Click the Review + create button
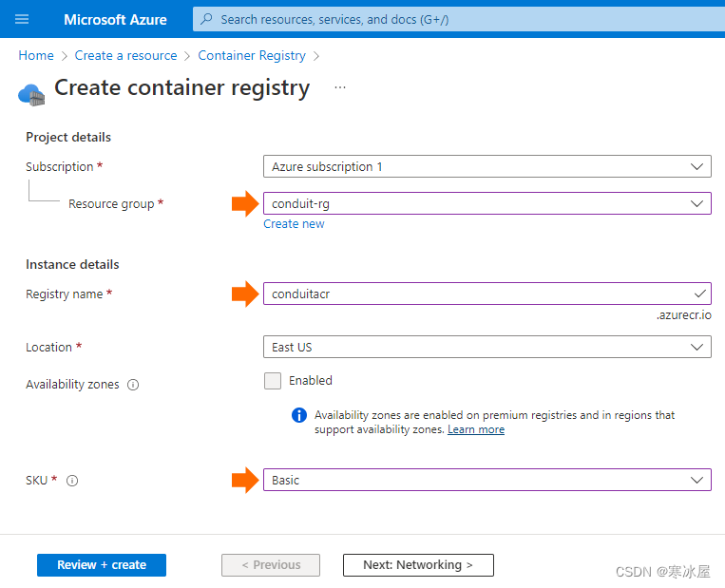 tap(102, 565)
